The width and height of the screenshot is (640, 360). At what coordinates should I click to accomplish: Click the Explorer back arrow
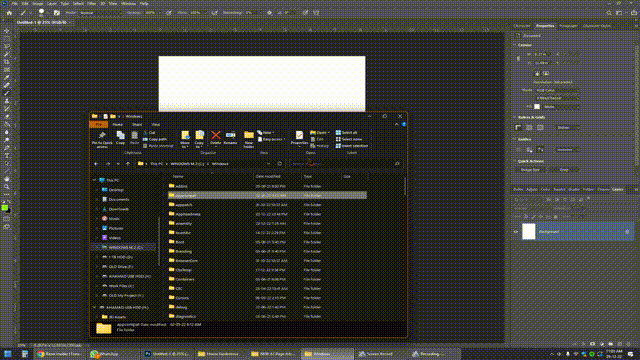pos(96,164)
